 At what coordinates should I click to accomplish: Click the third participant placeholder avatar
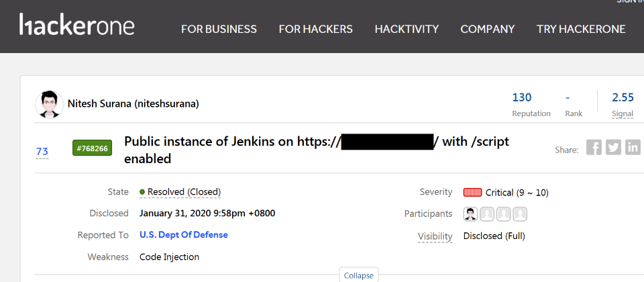click(504, 214)
